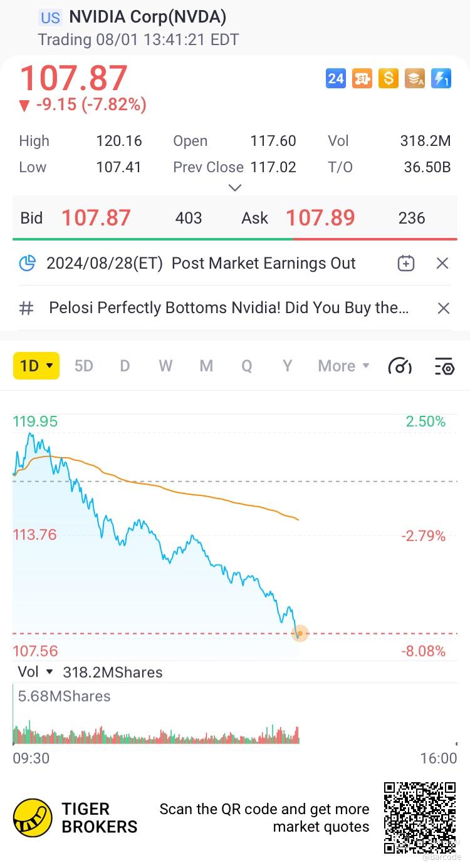The height and width of the screenshot is (868, 470).
Task: Open the Pelosi Perfectly Bottoms Nvidia topic
Action: [x=229, y=308]
